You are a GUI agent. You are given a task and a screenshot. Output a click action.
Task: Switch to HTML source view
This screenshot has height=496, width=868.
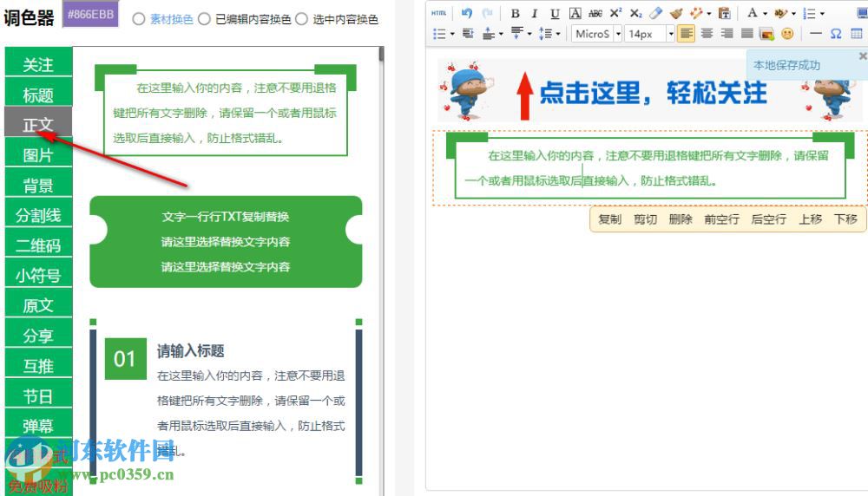(x=439, y=13)
